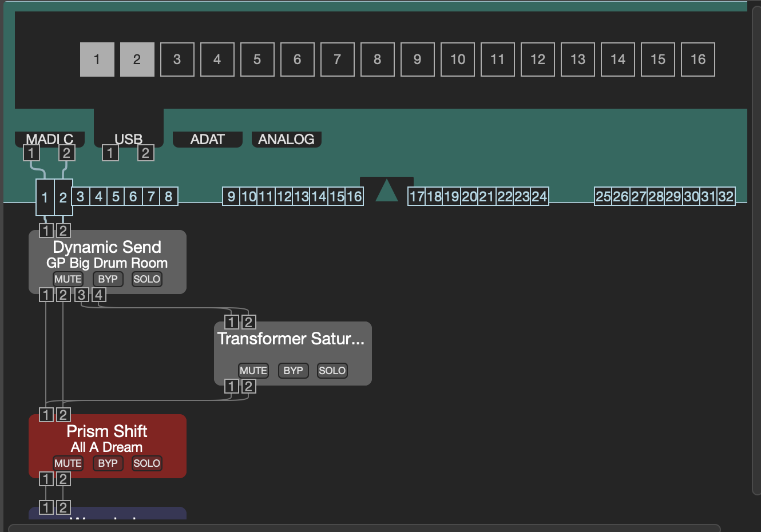This screenshot has height=532, width=761.
Task: Click USB port 2 connector
Action: pos(145,153)
